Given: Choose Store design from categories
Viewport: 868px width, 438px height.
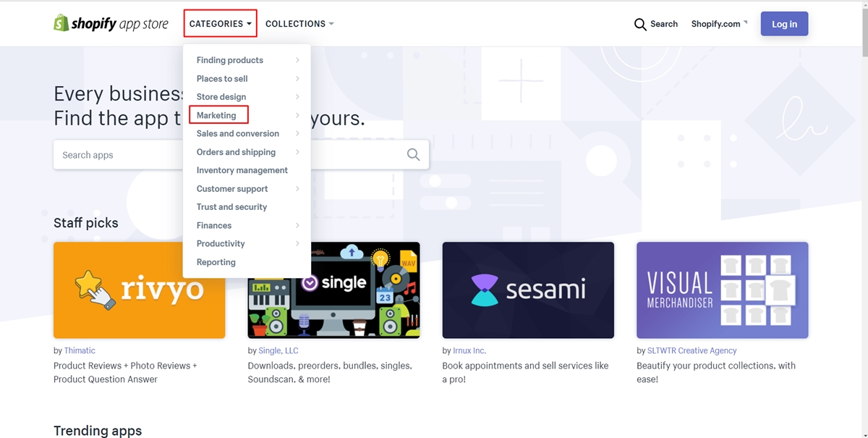Looking at the screenshot, I should pos(221,97).
